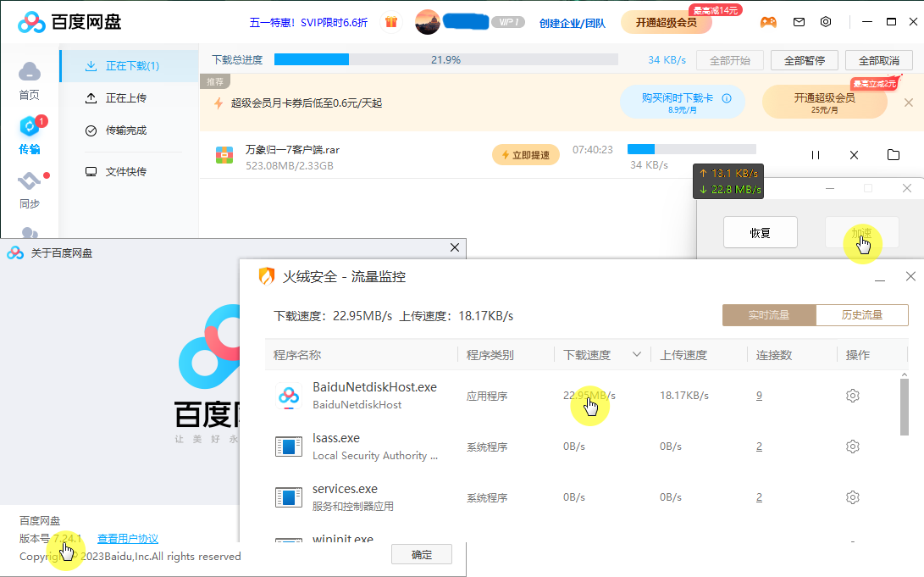Click the total download progress bar
Viewport: 924px width, 577px height.
445,60
